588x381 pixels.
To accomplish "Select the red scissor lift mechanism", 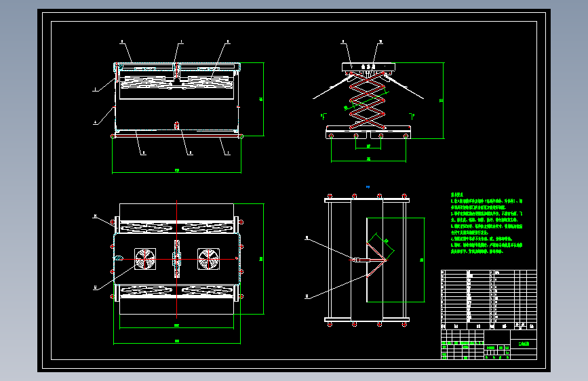I will click(x=368, y=100).
